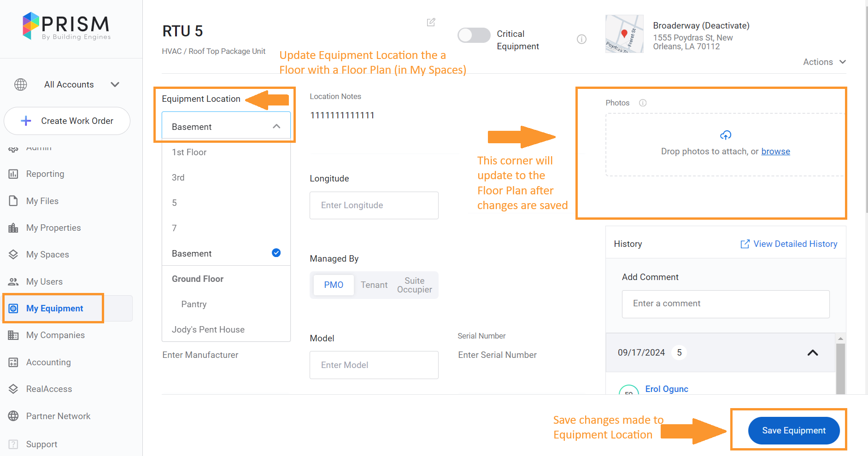Choose Jody's Pent House location
Viewport: 868px width, 456px height.
[208, 329]
